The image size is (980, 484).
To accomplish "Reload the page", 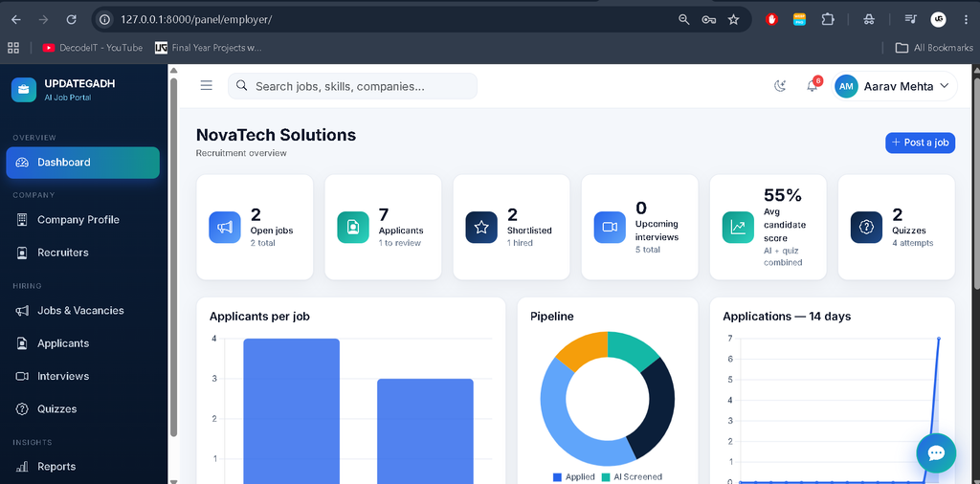I will coord(71,19).
